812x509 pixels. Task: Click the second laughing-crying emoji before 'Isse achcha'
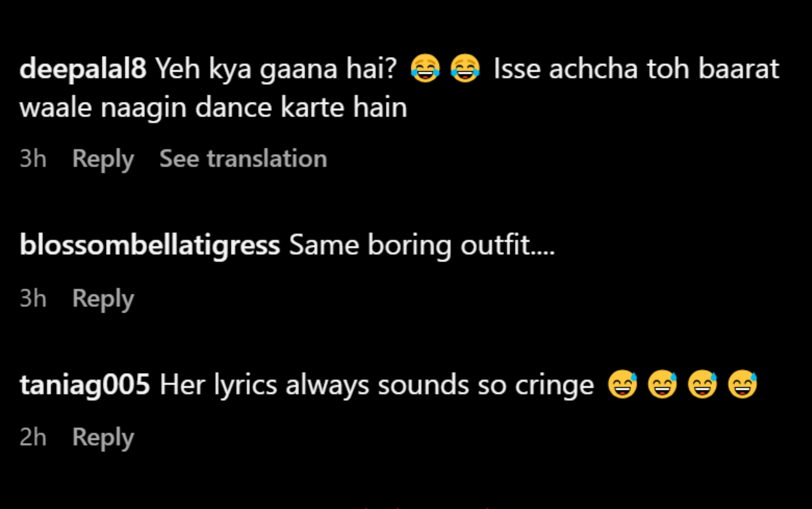coord(465,68)
